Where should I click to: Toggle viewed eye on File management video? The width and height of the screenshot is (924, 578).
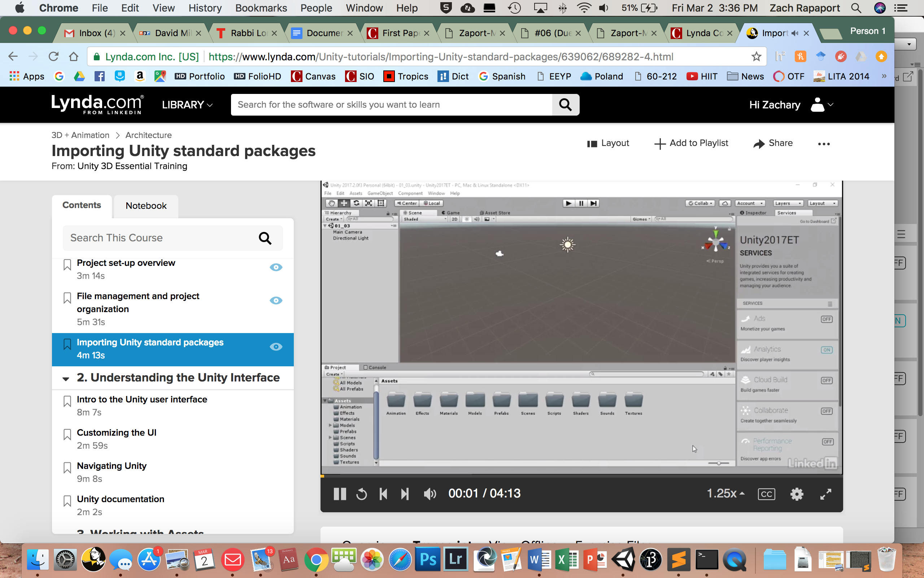[276, 300]
